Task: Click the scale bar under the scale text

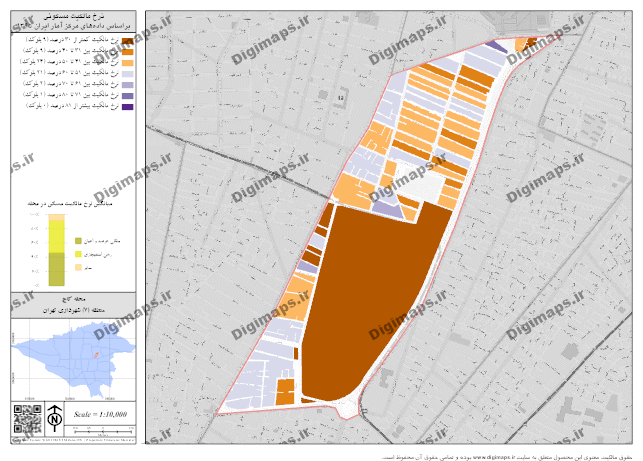Action: coord(103,431)
